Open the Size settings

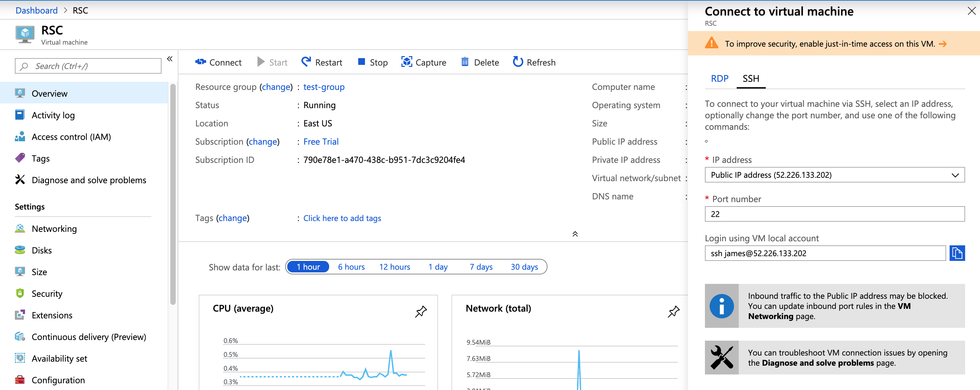point(84,272)
